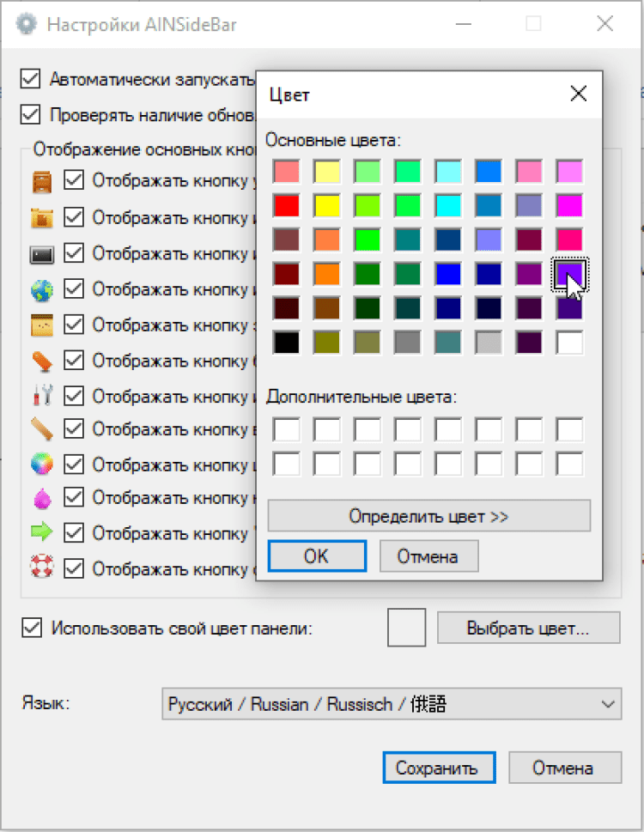This screenshot has height=832, width=644.
Task: Click the black monitor screen icon
Action: (x=42, y=254)
